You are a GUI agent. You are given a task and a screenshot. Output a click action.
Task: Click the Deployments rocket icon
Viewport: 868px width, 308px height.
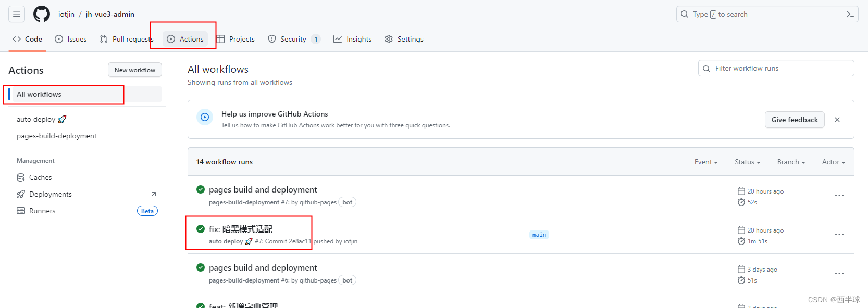click(21, 194)
